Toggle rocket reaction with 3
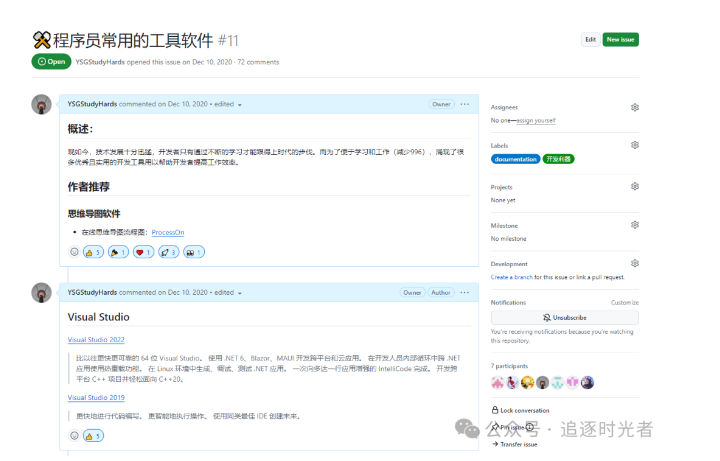Screen dimensions: 720x461 pyautogui.click(x=169, y=252)
